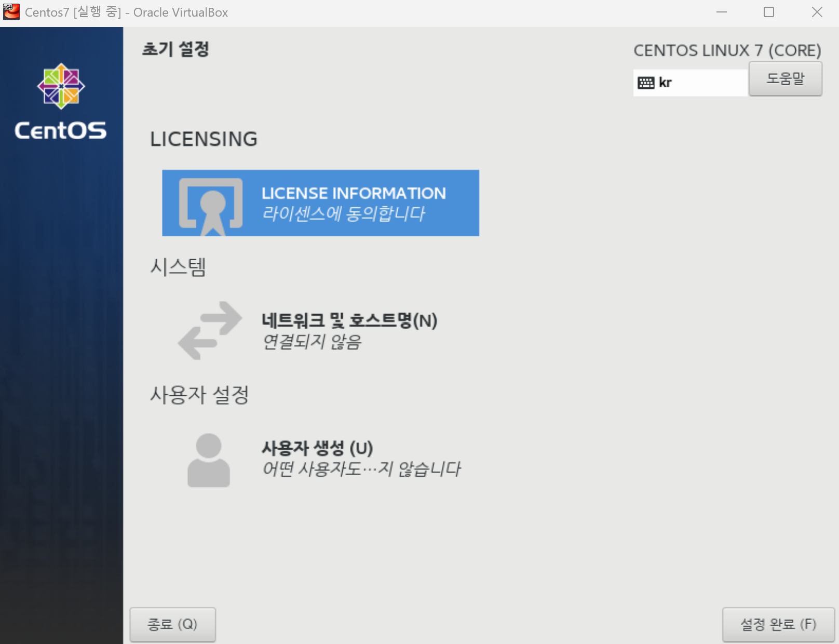The width and height of the screenshot is (839, 644).
Task: Click the 사용자 설정 section heading
Action: [199, 395]
